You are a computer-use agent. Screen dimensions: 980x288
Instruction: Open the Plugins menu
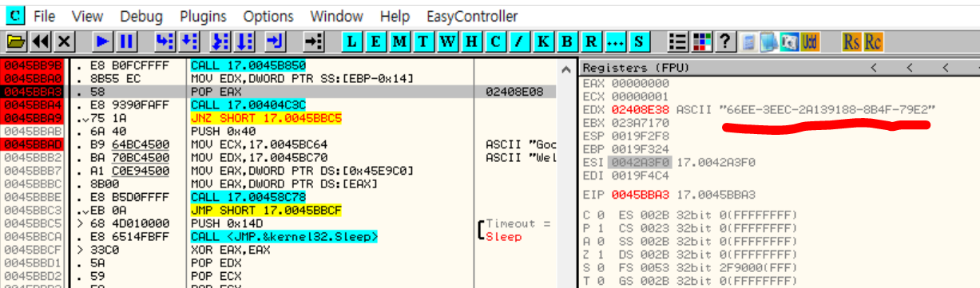[203, 16]
